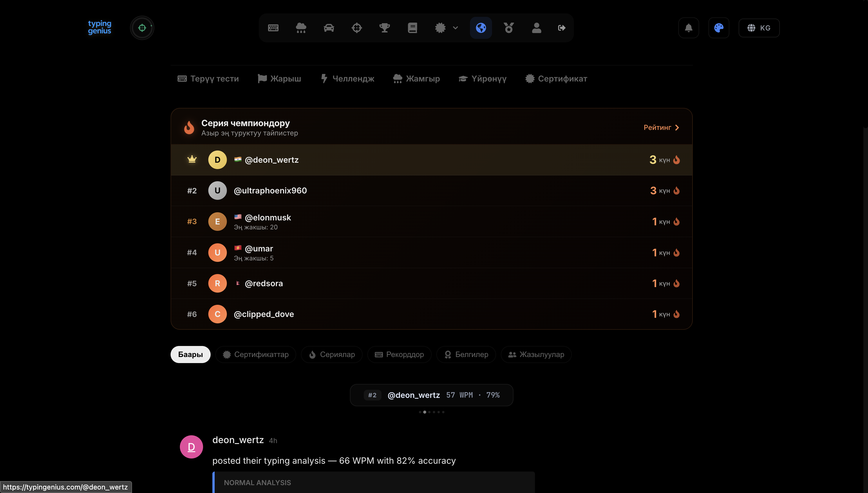The image size is (868, 493).
Task: Open the crosshair target icon in navbar
Action: [357, 28]
